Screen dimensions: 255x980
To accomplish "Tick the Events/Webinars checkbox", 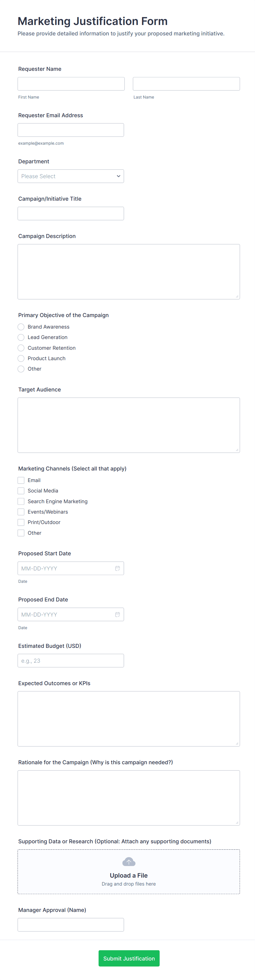I will pos(21,512).
